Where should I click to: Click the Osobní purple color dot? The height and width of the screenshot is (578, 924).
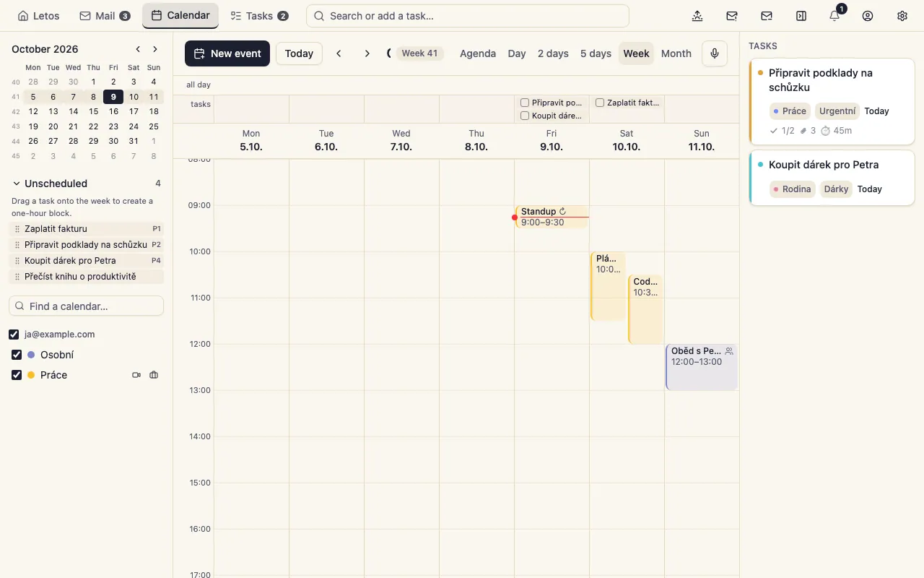(31, 355)
